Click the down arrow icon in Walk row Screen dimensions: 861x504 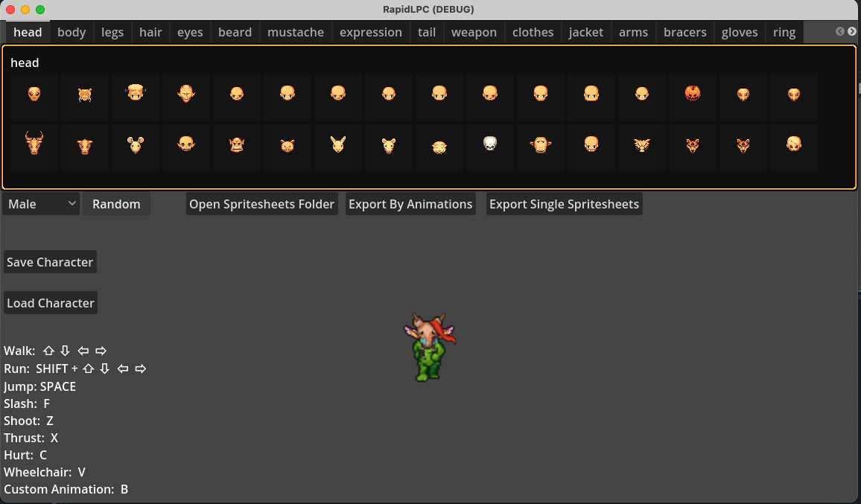[x=65, y=351]
